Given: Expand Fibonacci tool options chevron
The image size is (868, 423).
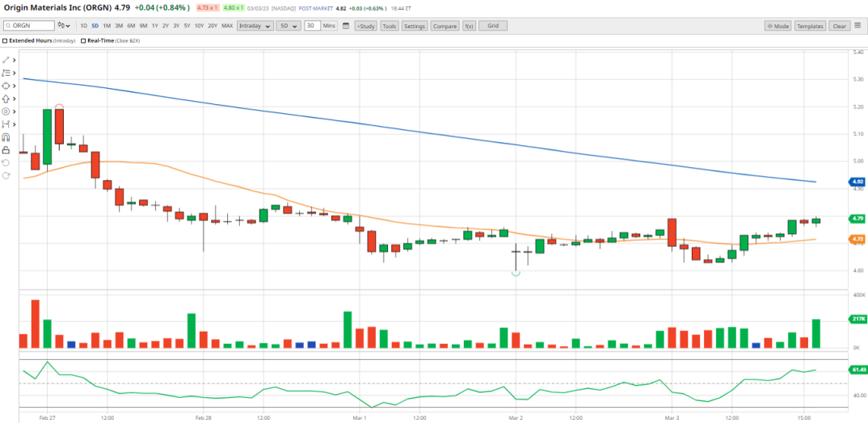Looking at the screenshot, I should point(15,73).
